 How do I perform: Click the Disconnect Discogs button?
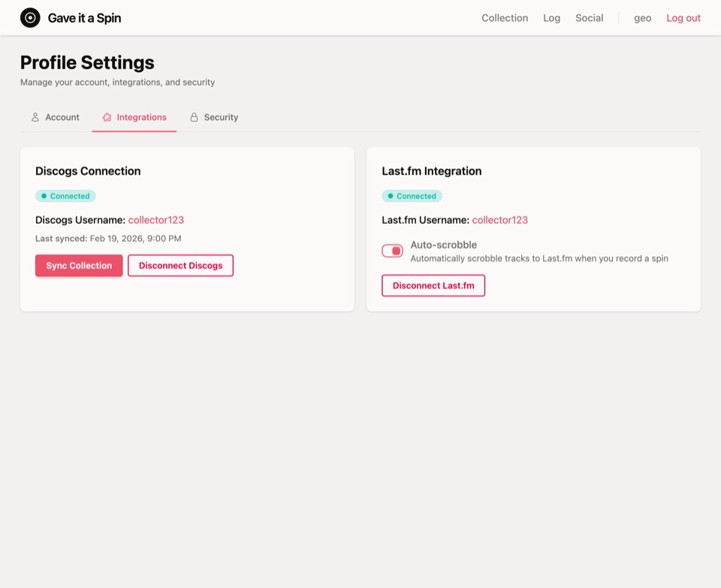click(x=180, y=265)
